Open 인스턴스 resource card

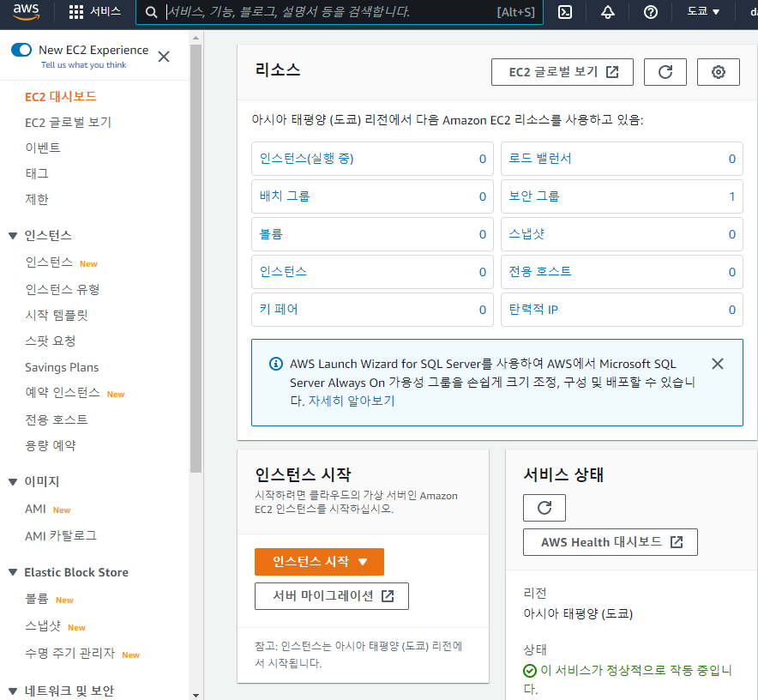[372, 272]
